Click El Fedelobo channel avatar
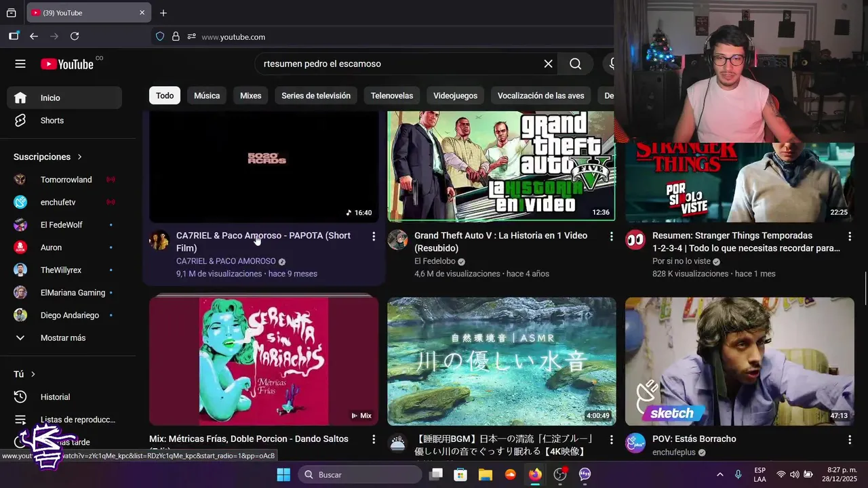Image resolution: width=868 pixels, height=488 pixels. [397, 240]
